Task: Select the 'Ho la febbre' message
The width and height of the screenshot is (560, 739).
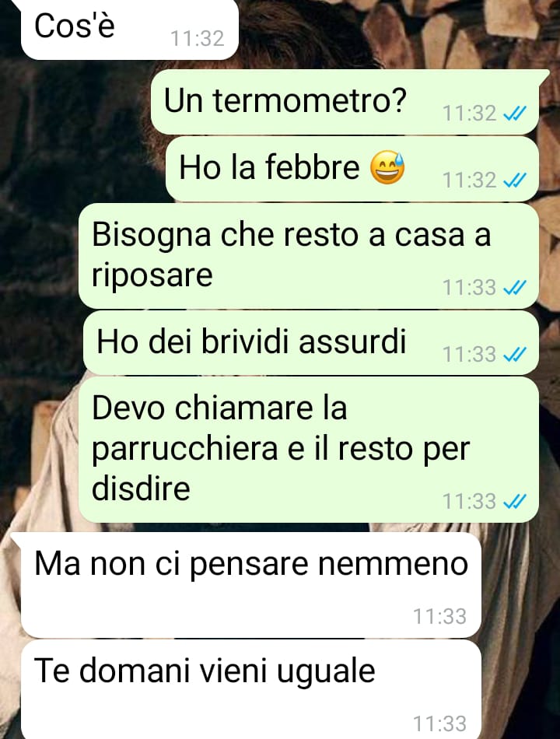Action: pos(352,169)
